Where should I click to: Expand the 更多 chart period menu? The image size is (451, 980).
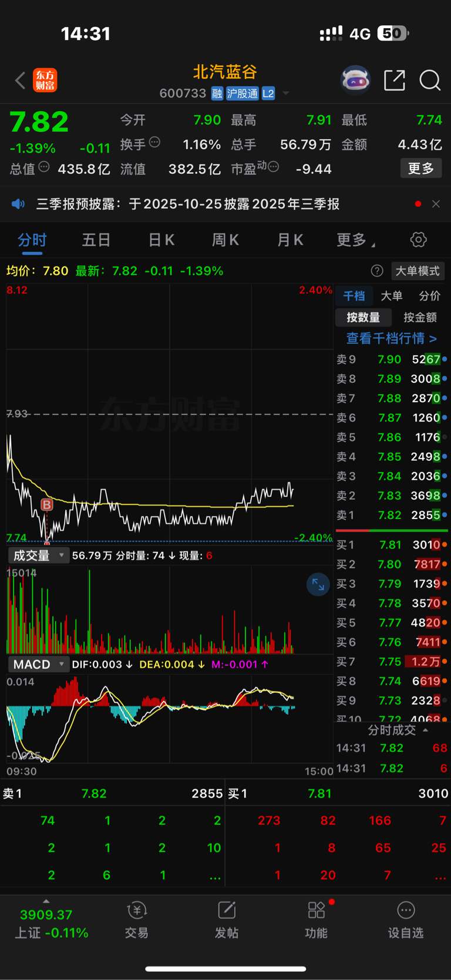click(x=356, y=240)
